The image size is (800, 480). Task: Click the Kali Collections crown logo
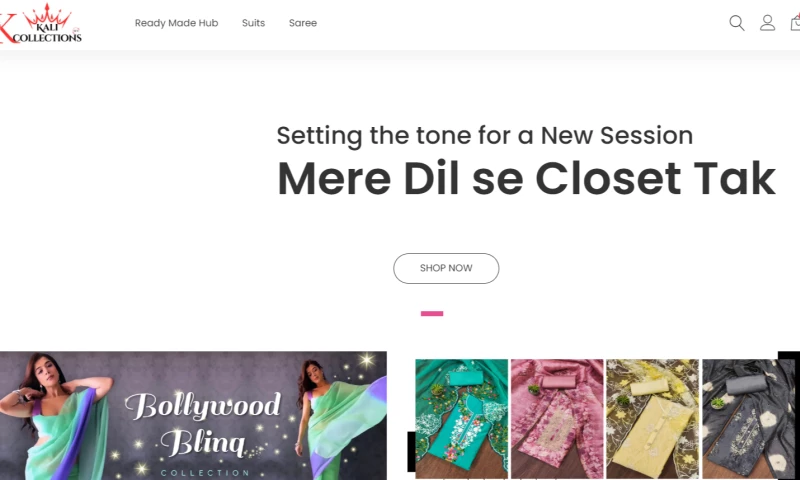pos(41,23)
